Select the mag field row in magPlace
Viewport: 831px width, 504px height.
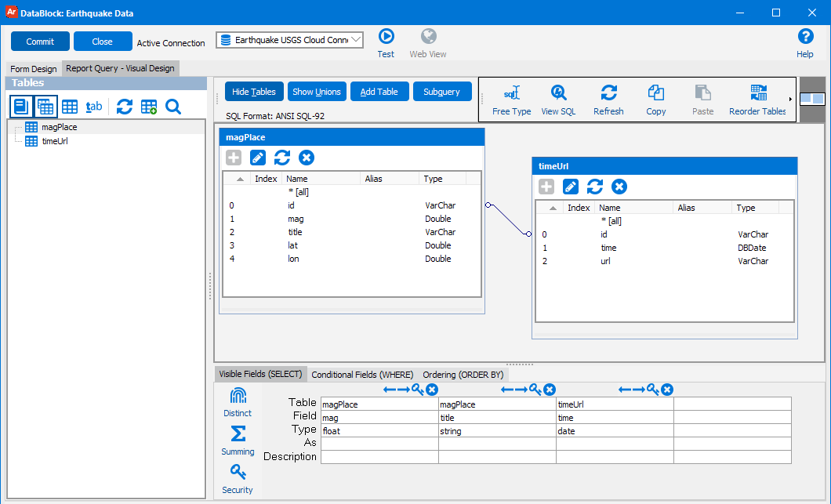(351, 219)
